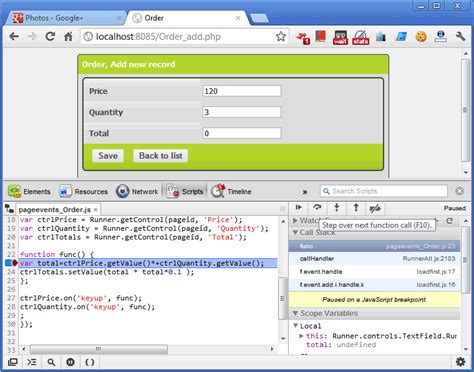
Task: Switch to Photos - Google+ tab
Action: [x=65, y=18]
